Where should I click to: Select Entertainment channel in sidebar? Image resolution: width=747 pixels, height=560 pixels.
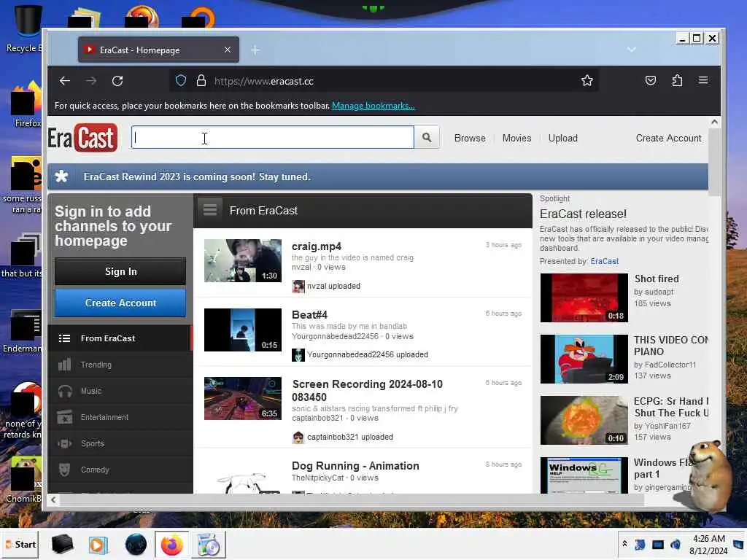pyautogui.click(x=120, y=417)
